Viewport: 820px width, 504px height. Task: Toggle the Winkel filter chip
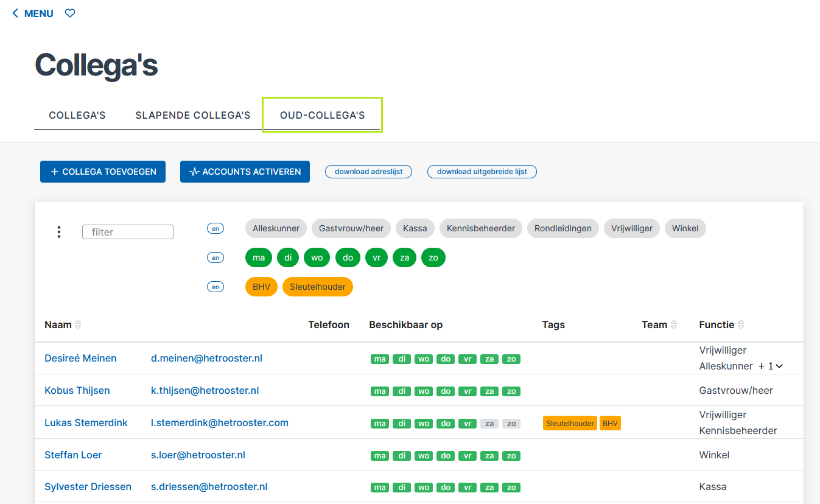[x=685, y=228]
